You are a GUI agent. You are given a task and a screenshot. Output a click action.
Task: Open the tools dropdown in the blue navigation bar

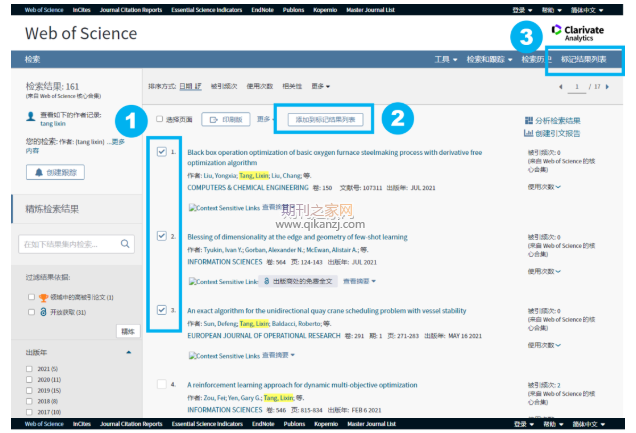tap(446, 60)
